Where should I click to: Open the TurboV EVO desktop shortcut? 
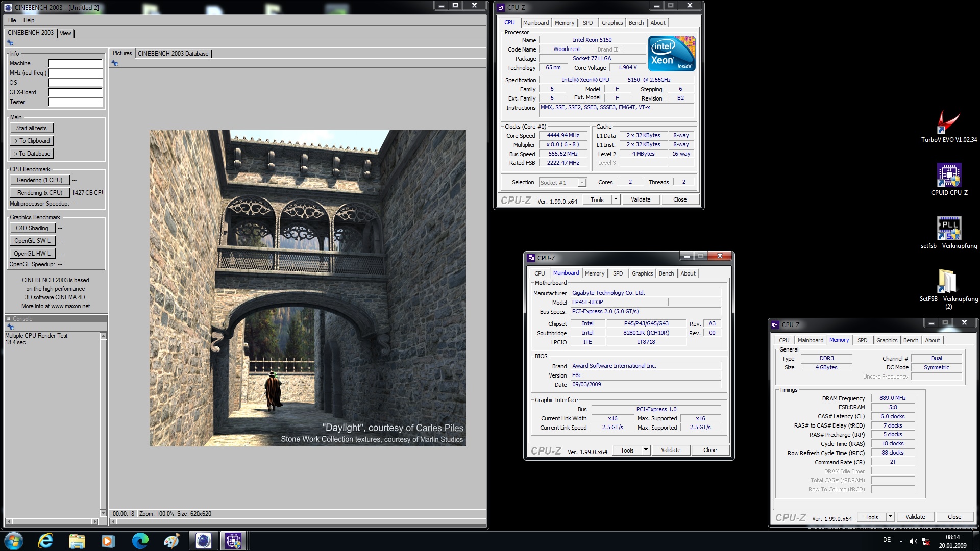coord(949,126)
